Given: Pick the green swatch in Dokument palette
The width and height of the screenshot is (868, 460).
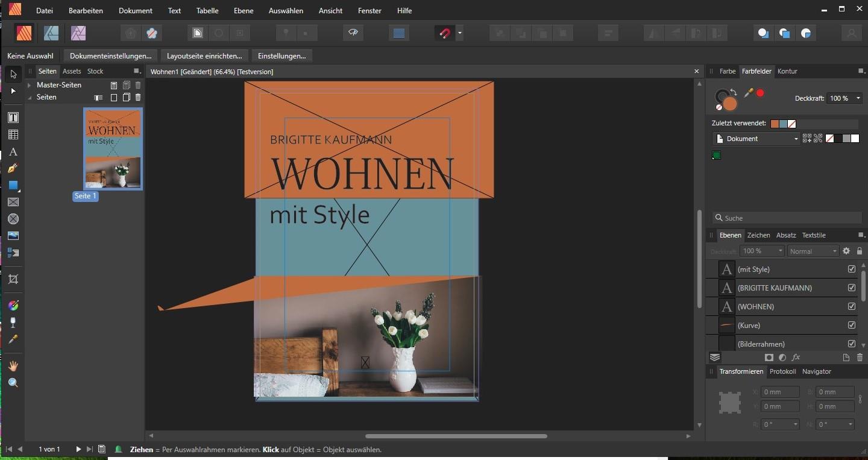Looking at the screenshot, I should [x=717, y=156].
